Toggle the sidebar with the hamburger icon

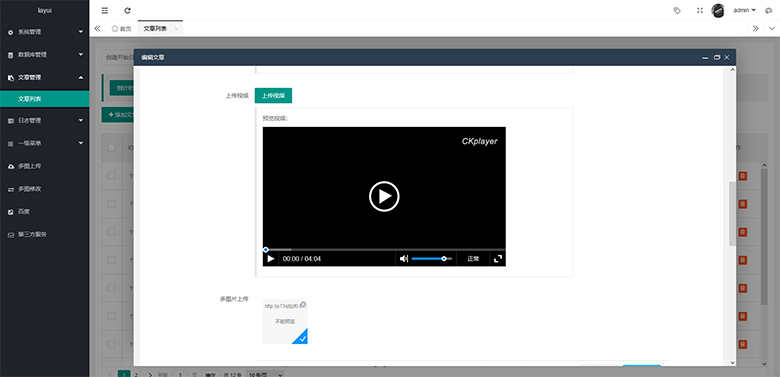coord(104,10)
